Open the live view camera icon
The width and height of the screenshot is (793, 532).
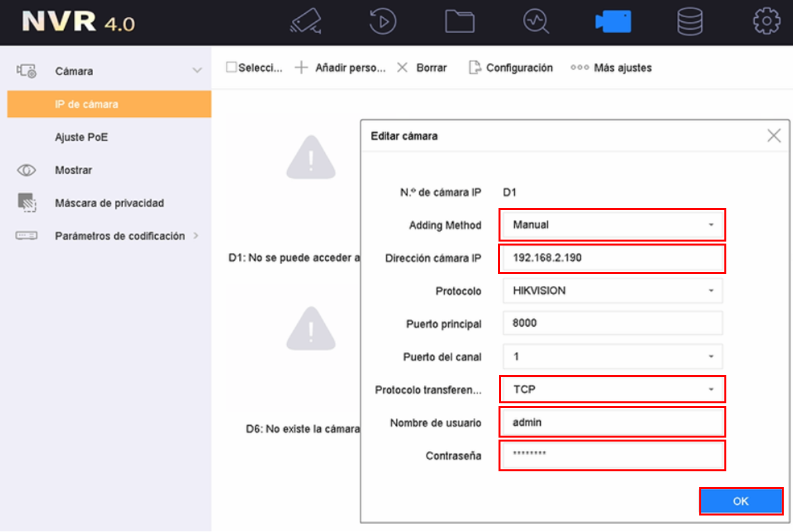click(x=306, y=22)
